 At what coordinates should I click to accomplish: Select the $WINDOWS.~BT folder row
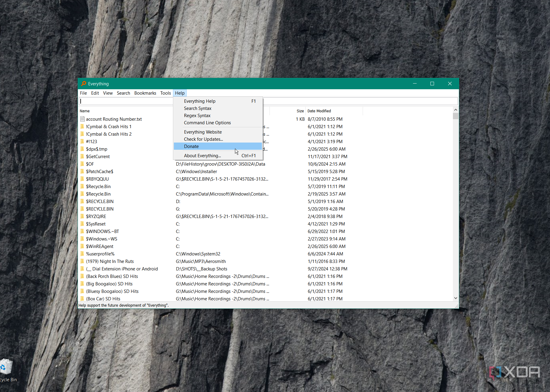[x=266, y=231]
